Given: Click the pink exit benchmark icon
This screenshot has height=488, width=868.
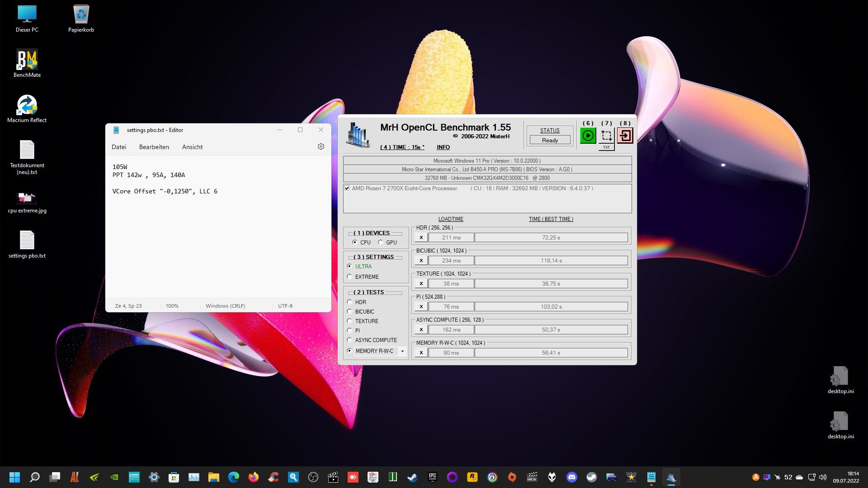Looking at the screenshot, I should [625, 136].
